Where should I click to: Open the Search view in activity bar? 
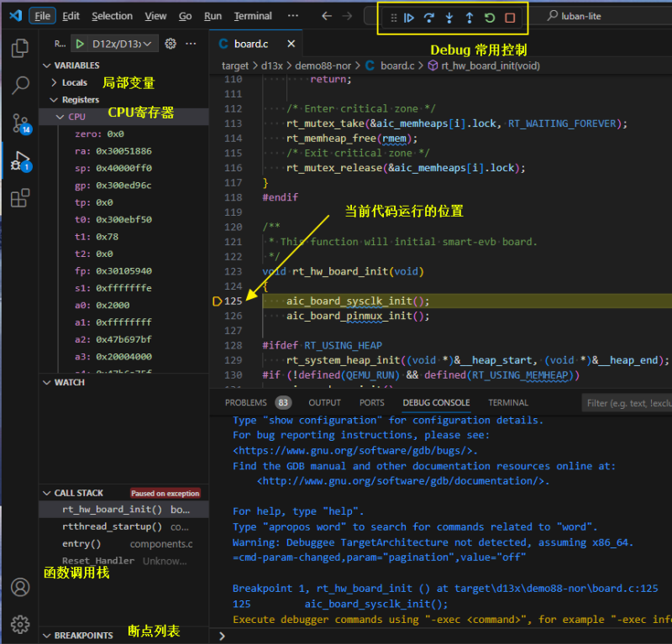19,86
